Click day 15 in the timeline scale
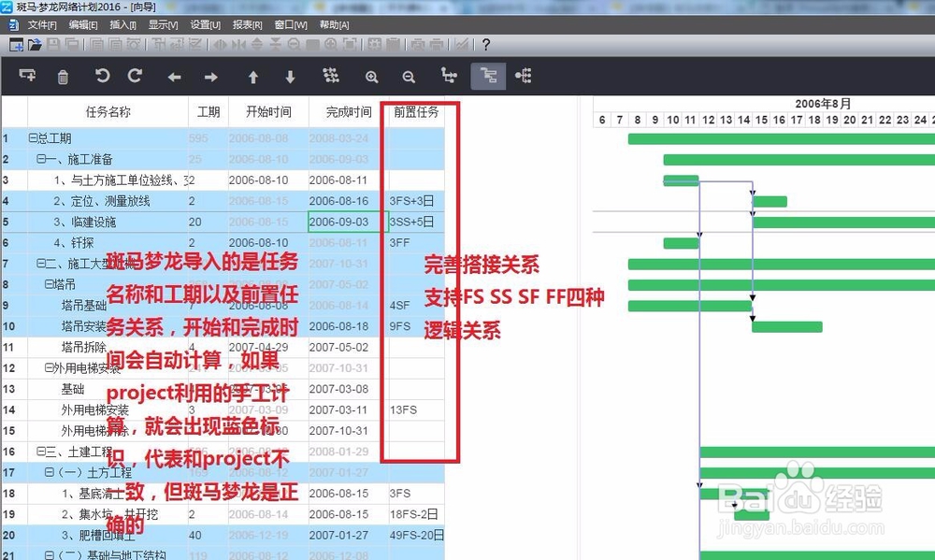 pyautogui.click(x=761, y=120)
